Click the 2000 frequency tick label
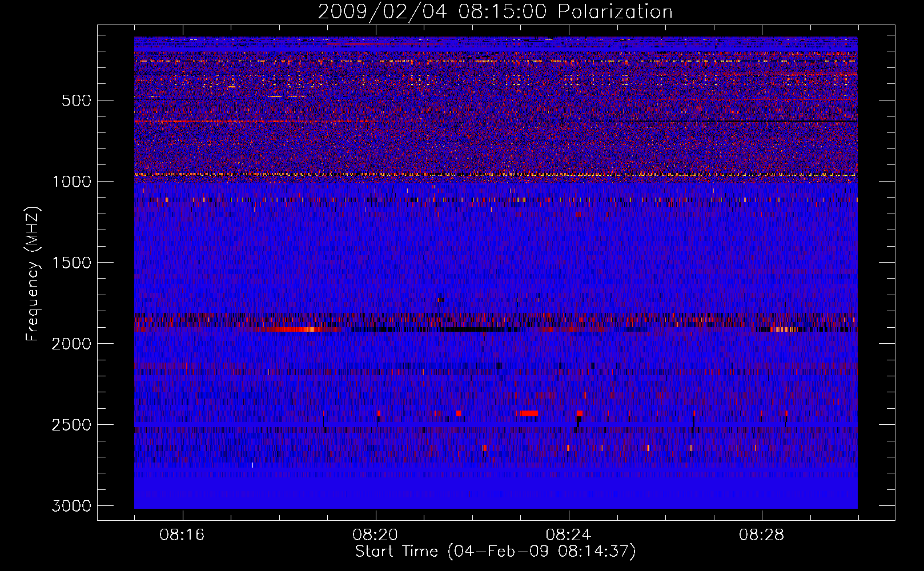This screenshot has height=571, width=924. (x=72, y=344)
